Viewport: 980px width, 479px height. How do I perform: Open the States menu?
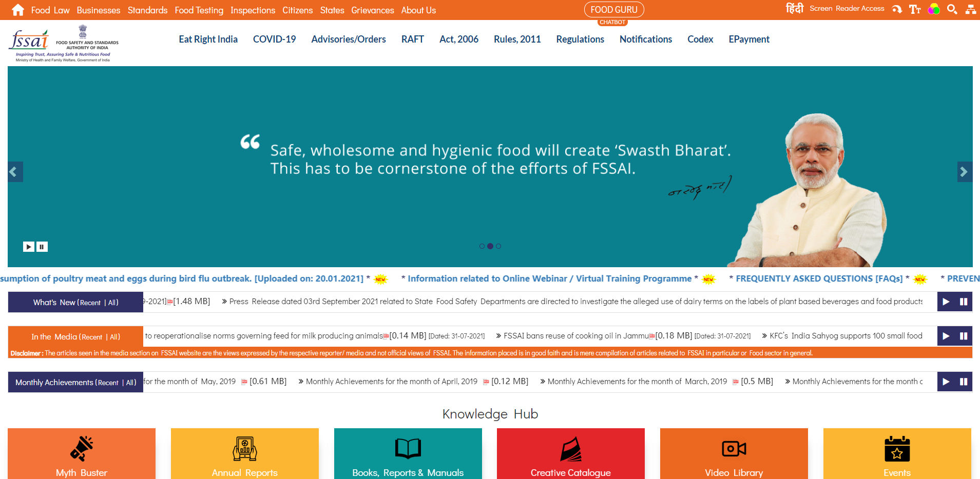[332, 10]
